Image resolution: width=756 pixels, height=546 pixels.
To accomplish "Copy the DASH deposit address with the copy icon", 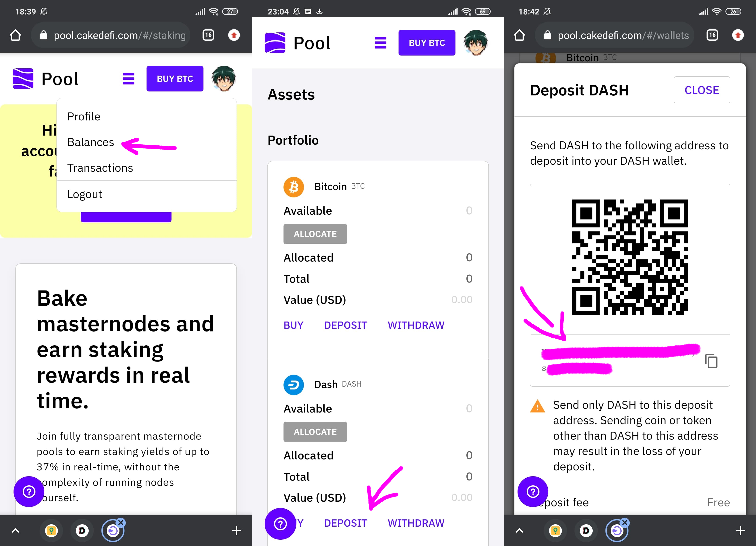I will pos(711,361).
